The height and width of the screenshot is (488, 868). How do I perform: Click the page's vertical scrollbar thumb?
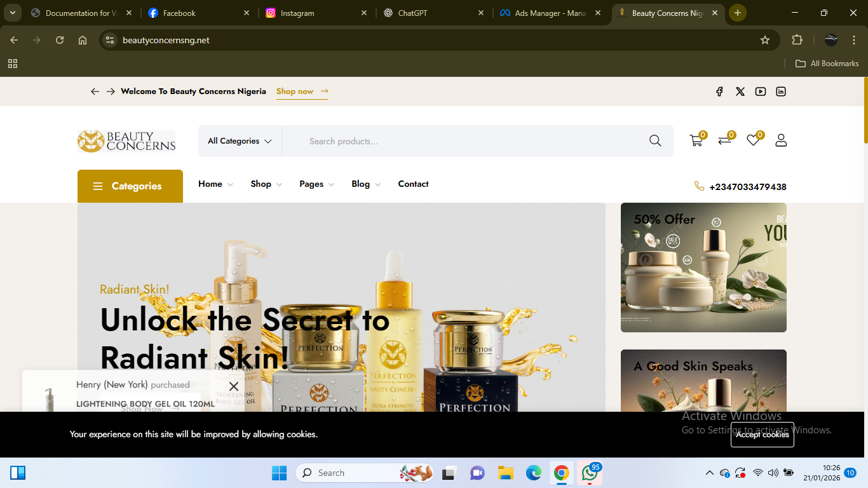(x=865, y=111)
